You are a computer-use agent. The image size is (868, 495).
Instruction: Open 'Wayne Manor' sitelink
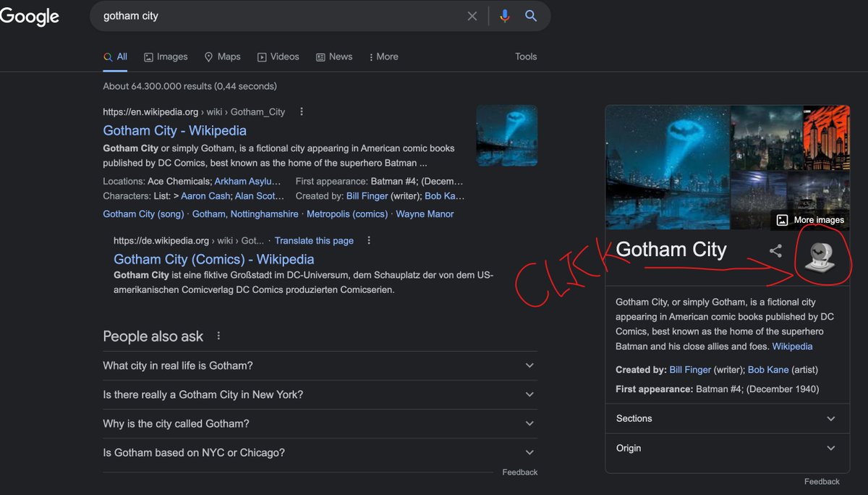(x=425, y=214)
